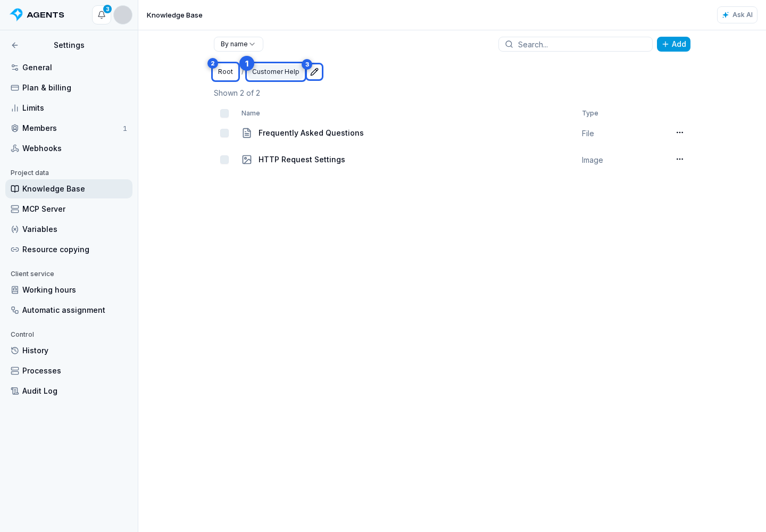Click the Ask AI button
Image resolution: width=766 pixels, height=532 pixels.
[x=737, y=15]
